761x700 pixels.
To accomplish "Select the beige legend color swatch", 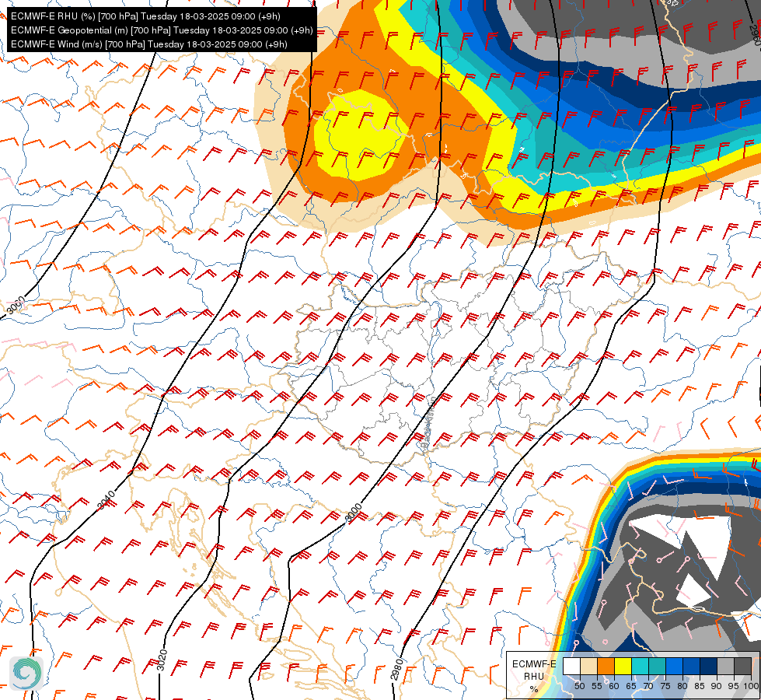I will (588, 666).
